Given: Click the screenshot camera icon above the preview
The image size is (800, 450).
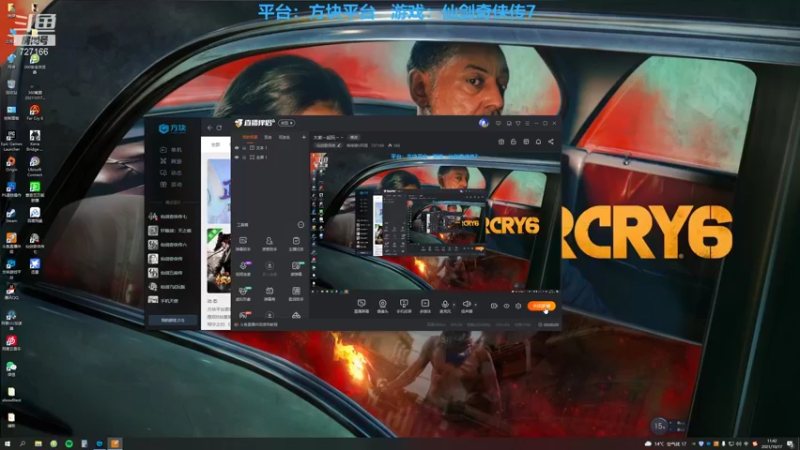Looking at the screenshot, I should coord(501,142).
